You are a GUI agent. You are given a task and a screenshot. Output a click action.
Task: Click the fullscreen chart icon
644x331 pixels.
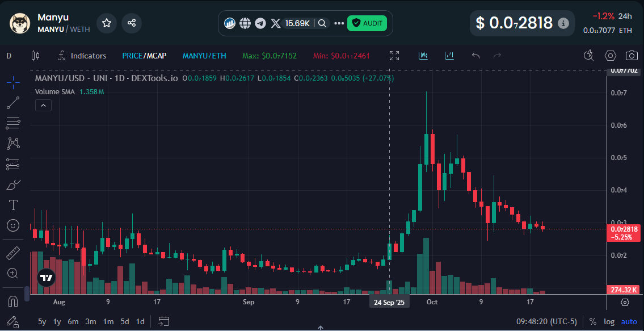(394, 56)
